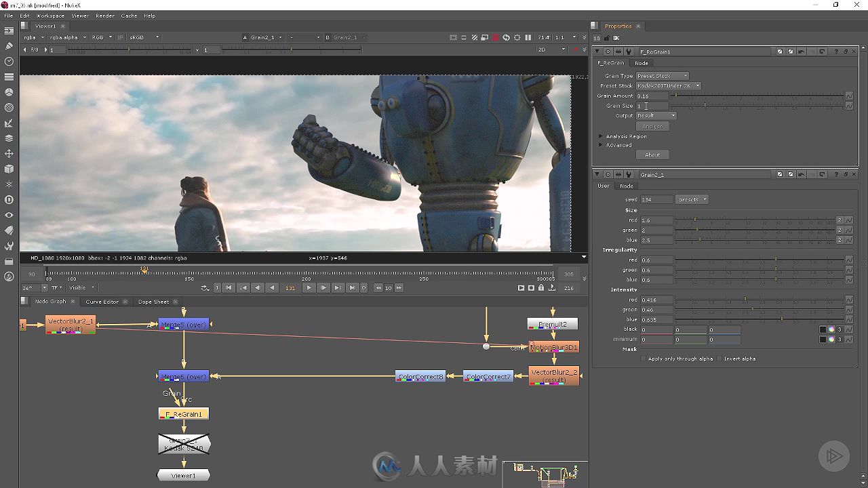Open the Particles nodes toolbar icon
The width and height of the screenshot is (868, 488).
9,184
